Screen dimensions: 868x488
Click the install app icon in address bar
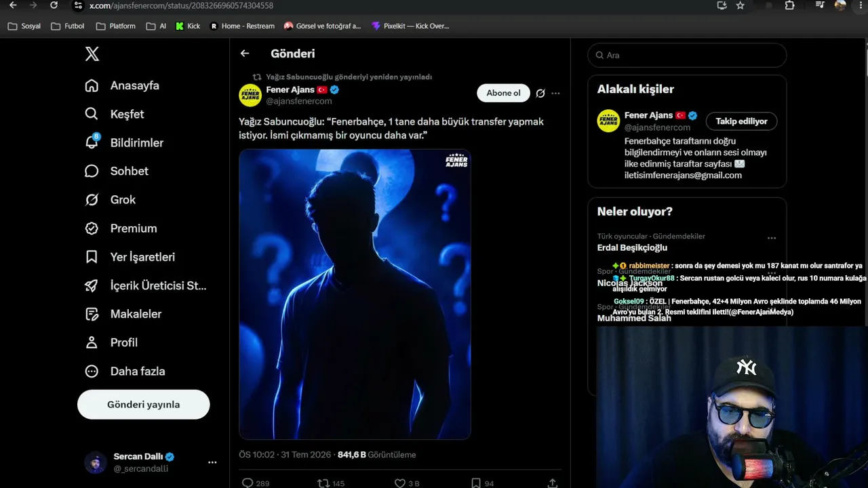[x=722, y=5]
